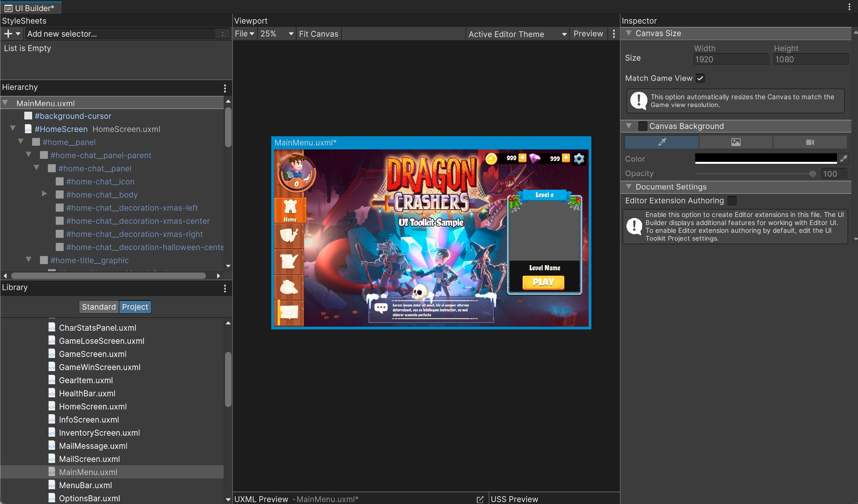Click the info icon in Match Game View help box
This screenshot has height=504, width=858.
(639, 101)
